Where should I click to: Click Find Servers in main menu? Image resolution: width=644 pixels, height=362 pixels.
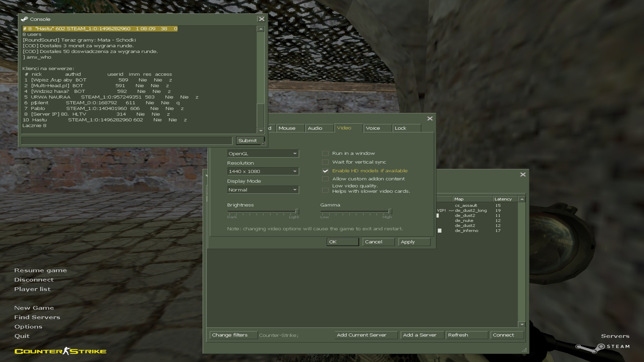[37, 317]
